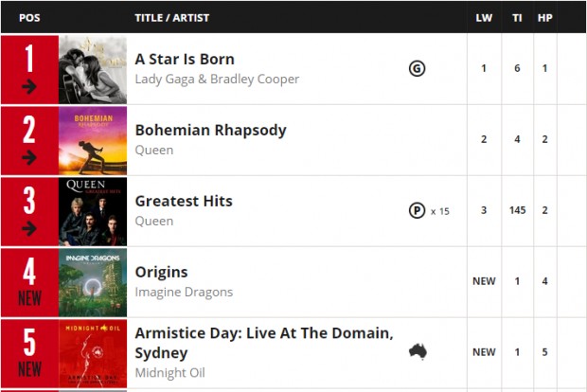Click the NEW badge under position 5
Viewport: 587px width, 392px height.
click(x=29, y=369)
